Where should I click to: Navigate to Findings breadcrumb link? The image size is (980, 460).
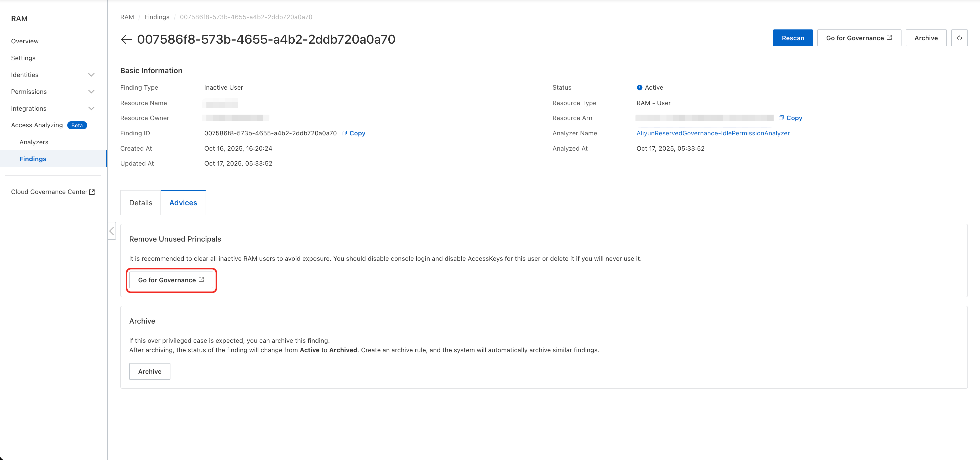[157, 17]
